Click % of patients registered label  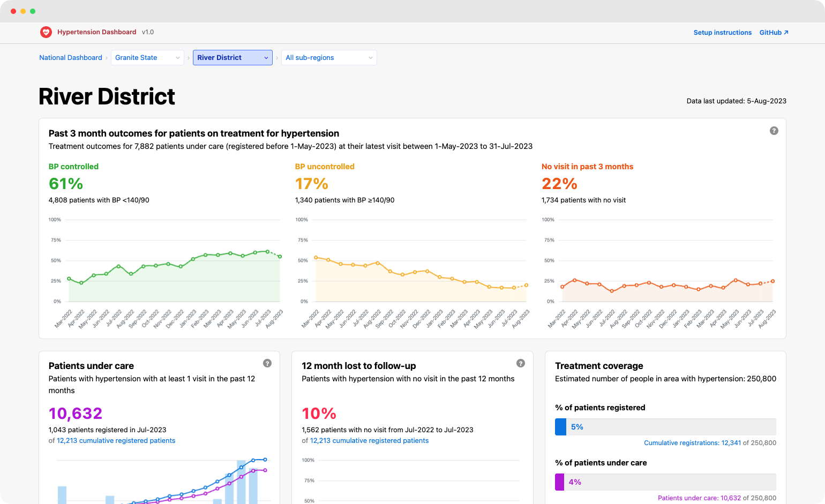pyautogui.click(x=600, y=408)
